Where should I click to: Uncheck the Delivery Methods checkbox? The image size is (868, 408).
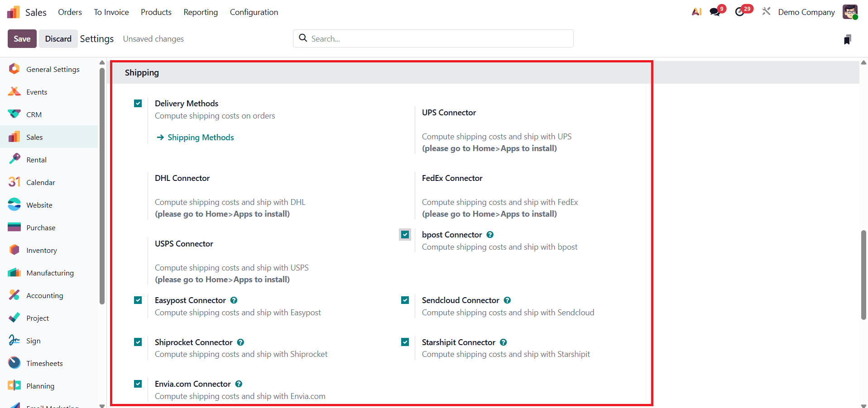click(138, 104)
